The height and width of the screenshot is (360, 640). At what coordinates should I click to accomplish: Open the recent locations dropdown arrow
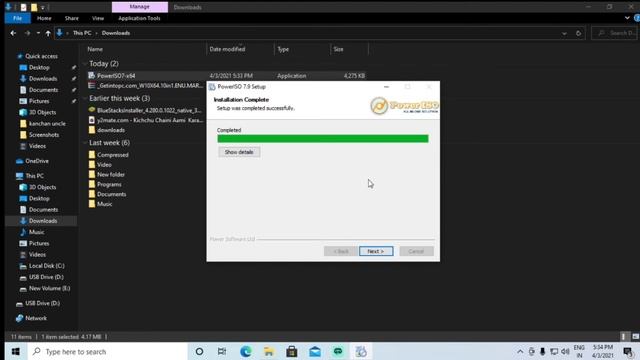coord(38,33)
